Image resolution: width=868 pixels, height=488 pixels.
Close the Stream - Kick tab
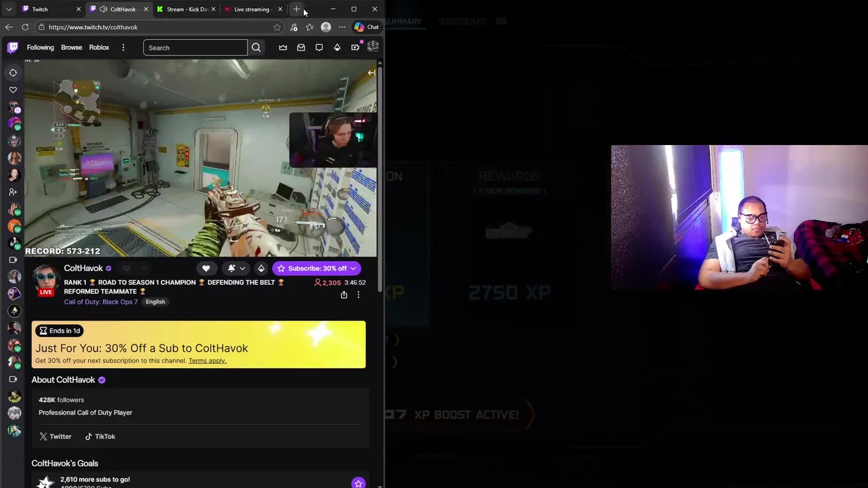[x=213, y=9]
